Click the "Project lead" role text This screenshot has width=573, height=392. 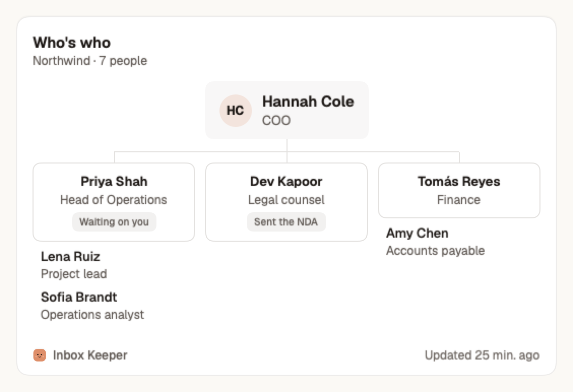point(74,274)
